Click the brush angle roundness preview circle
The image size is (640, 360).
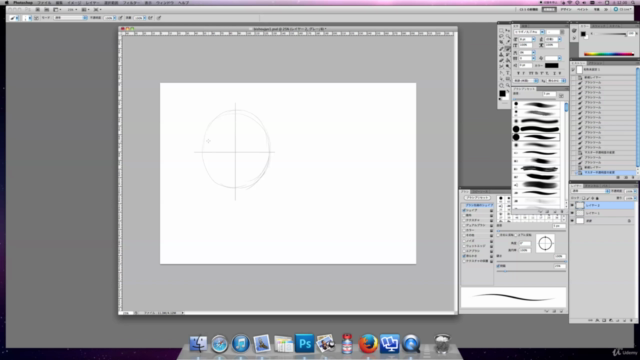click(x=545, y=243)
